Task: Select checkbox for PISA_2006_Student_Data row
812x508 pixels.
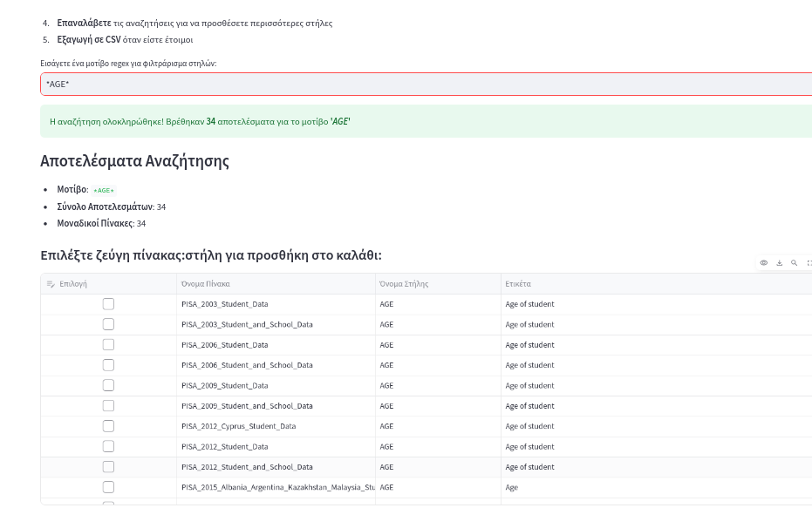Action: (x=108, y=344)
